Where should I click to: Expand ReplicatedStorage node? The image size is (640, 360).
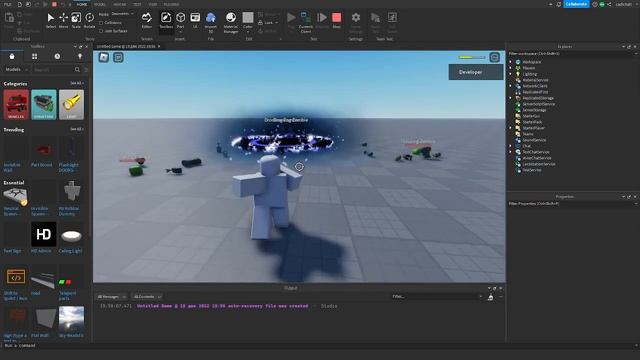point(510,98)
